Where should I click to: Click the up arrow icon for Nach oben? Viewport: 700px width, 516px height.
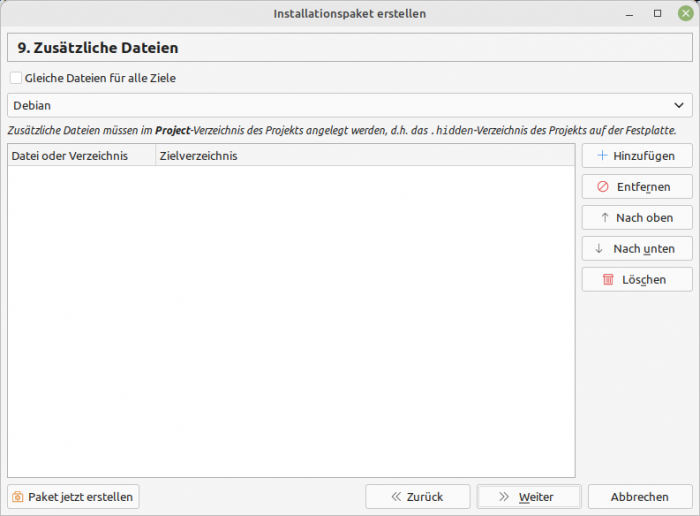[x=604, y=218]
